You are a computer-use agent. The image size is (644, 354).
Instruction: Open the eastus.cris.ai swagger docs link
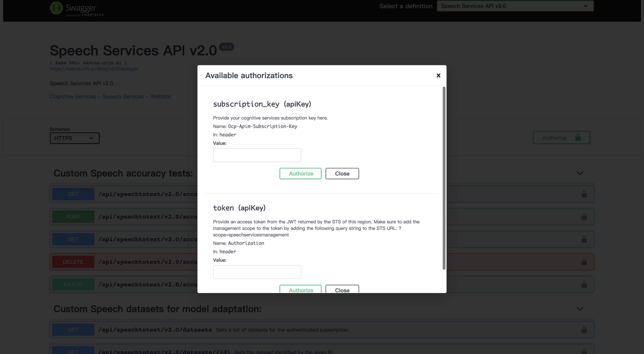[x=94, y=69]
